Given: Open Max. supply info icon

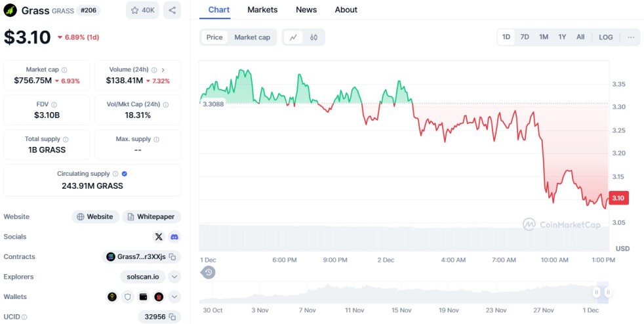Looking at the screenshot, I should [156, 140].
